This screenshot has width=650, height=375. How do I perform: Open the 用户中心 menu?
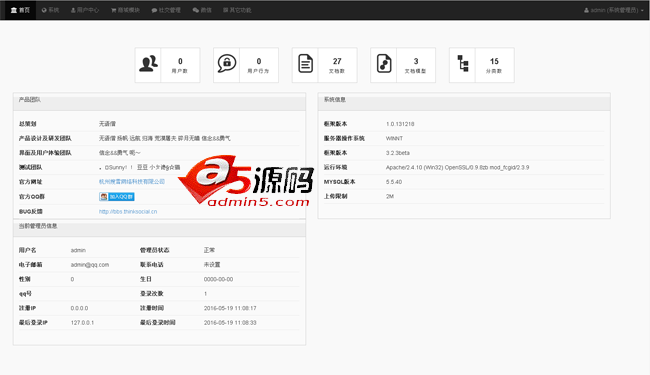pos(85,10)
